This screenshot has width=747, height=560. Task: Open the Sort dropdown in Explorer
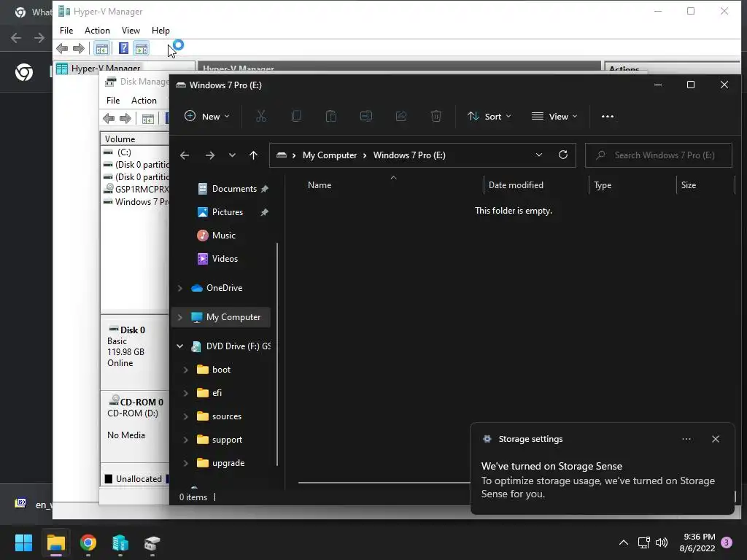(x=489, y=116)
